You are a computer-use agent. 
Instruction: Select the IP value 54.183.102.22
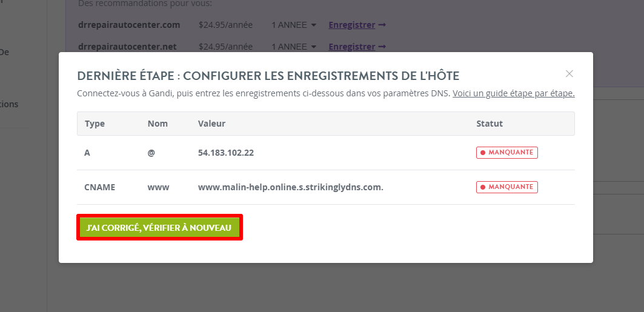(226, 153)
